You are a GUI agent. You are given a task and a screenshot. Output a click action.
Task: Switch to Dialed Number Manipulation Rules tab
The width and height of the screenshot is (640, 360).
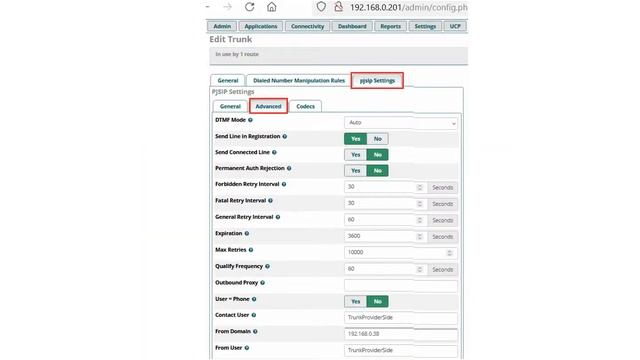pos(299,80)
